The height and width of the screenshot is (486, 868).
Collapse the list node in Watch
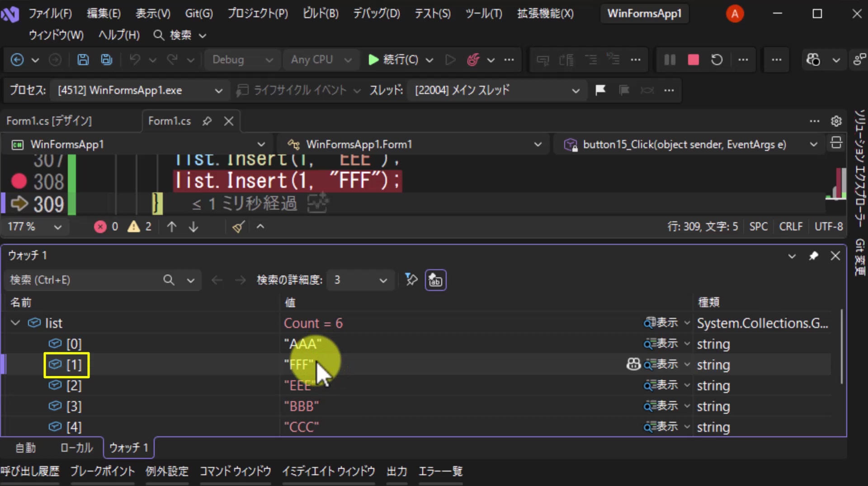coord(15,323)
